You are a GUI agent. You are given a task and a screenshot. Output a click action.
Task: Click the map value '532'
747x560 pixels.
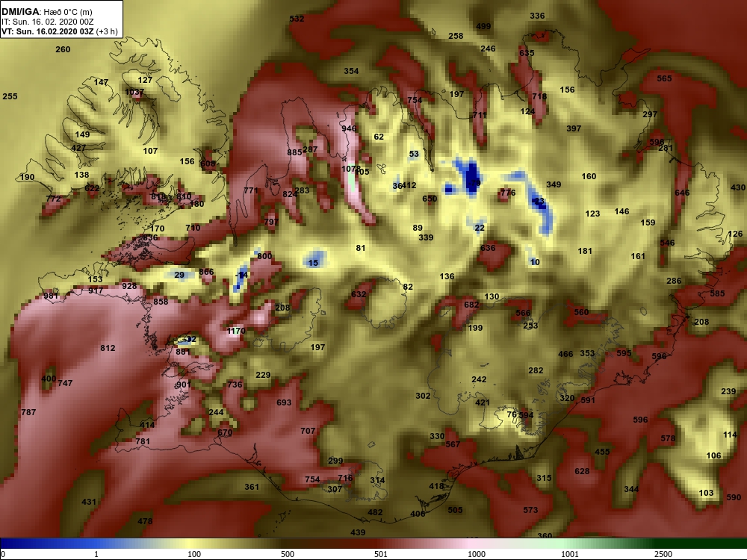click(x=297, y=19)
